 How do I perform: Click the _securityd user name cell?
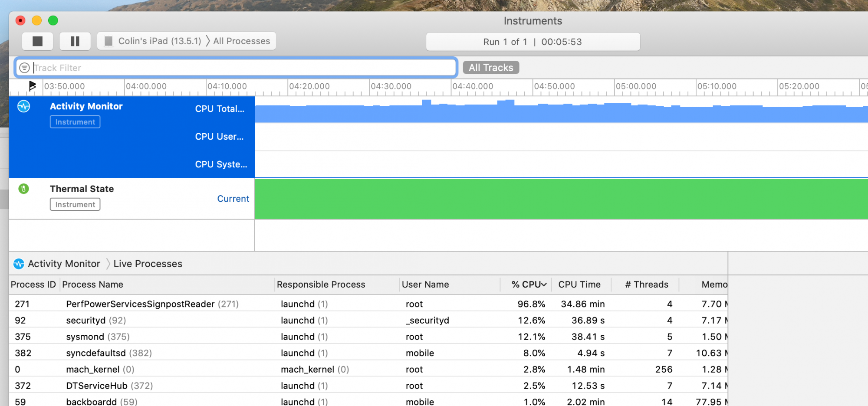pyautogui.click(x=427, y=321)
